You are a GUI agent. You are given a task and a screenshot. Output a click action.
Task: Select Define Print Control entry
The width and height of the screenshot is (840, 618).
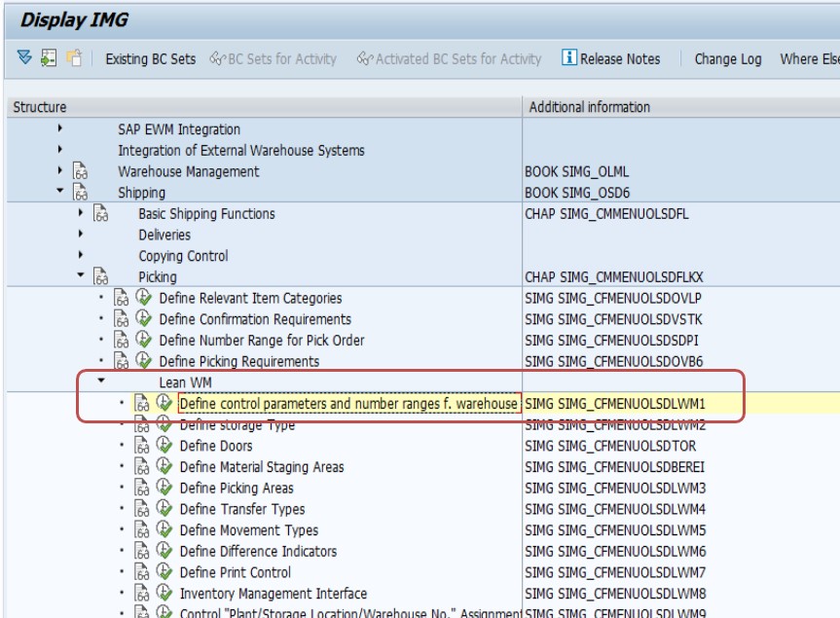tap(236, 572)
